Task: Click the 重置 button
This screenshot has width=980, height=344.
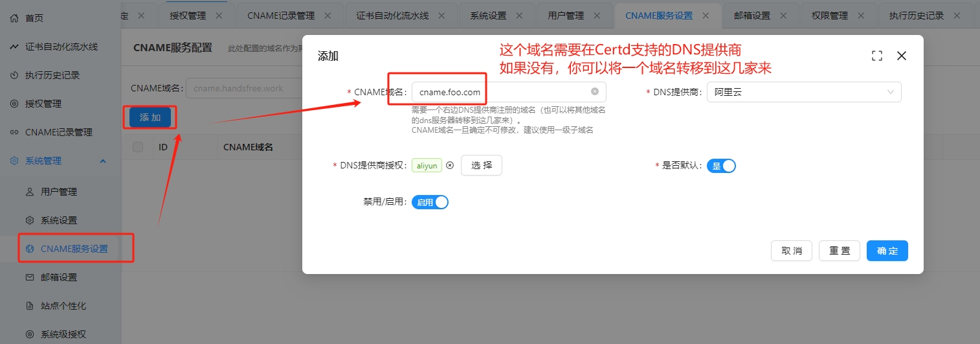Action: tap(839, 251)
